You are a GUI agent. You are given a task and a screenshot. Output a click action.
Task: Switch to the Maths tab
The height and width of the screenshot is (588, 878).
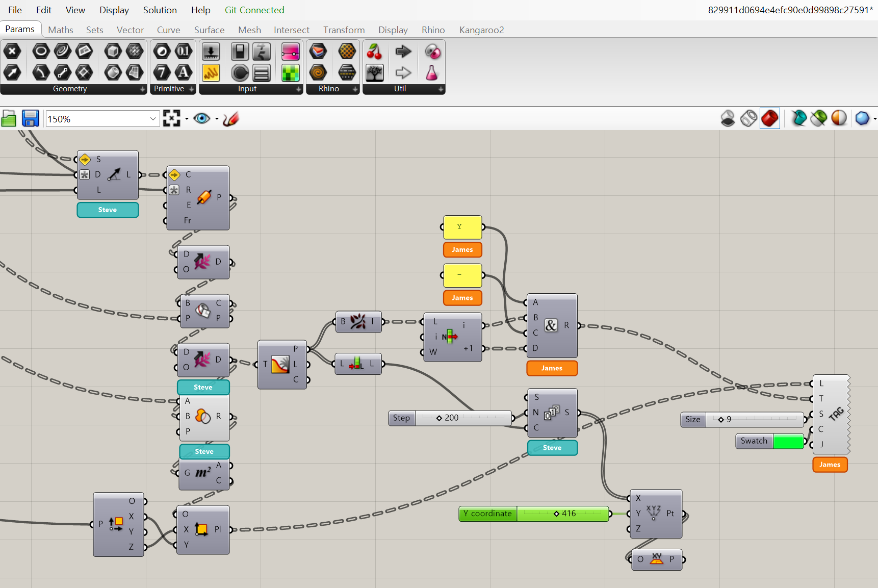point(61,30)
